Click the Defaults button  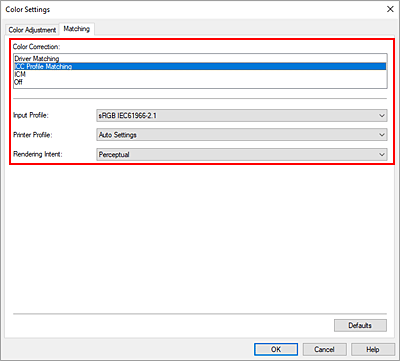coord(360,325)
